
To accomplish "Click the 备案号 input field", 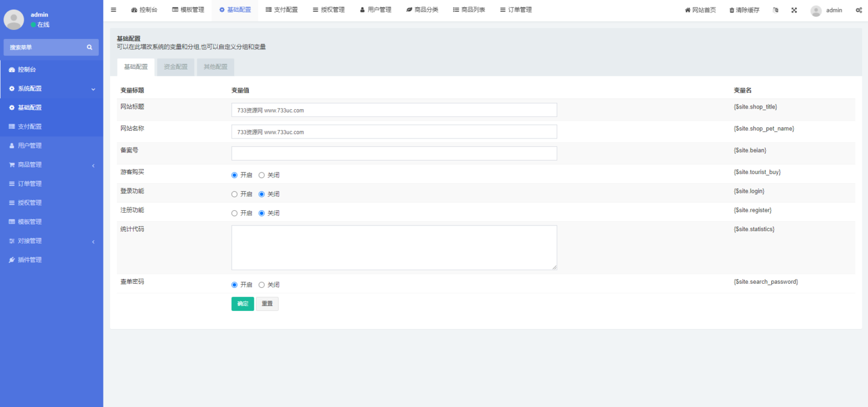I will tap(394, 154).
